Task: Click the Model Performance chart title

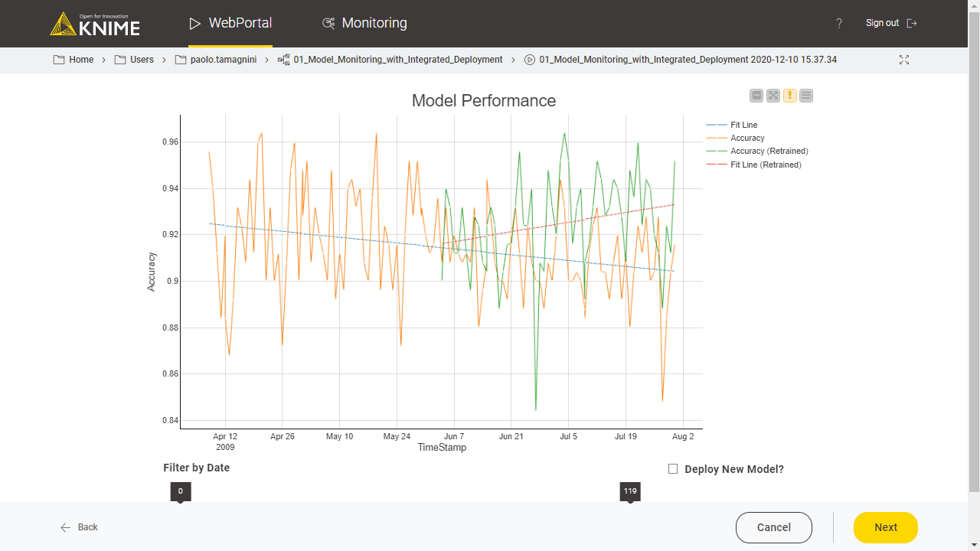Action: tap(484, 100)
